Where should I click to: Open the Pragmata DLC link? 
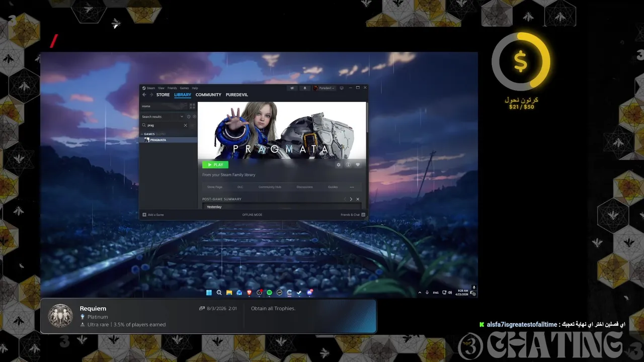tap(240, 187)
